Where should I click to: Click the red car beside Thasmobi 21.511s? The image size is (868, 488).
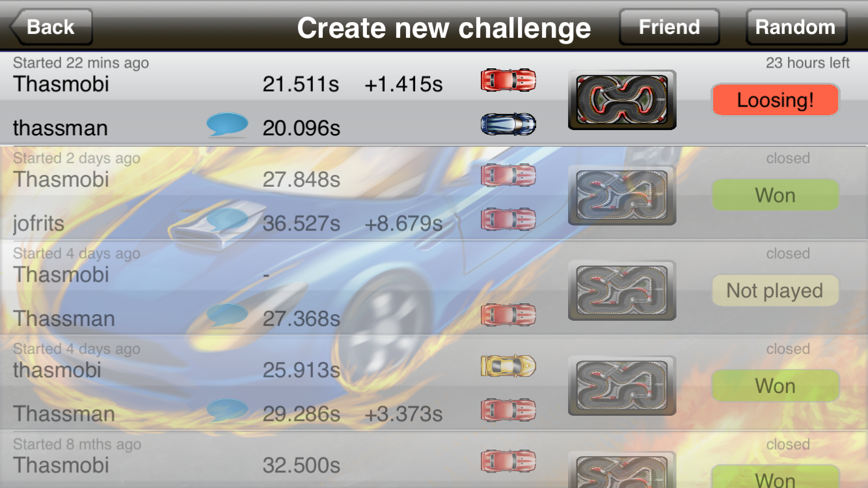(508, 79)
